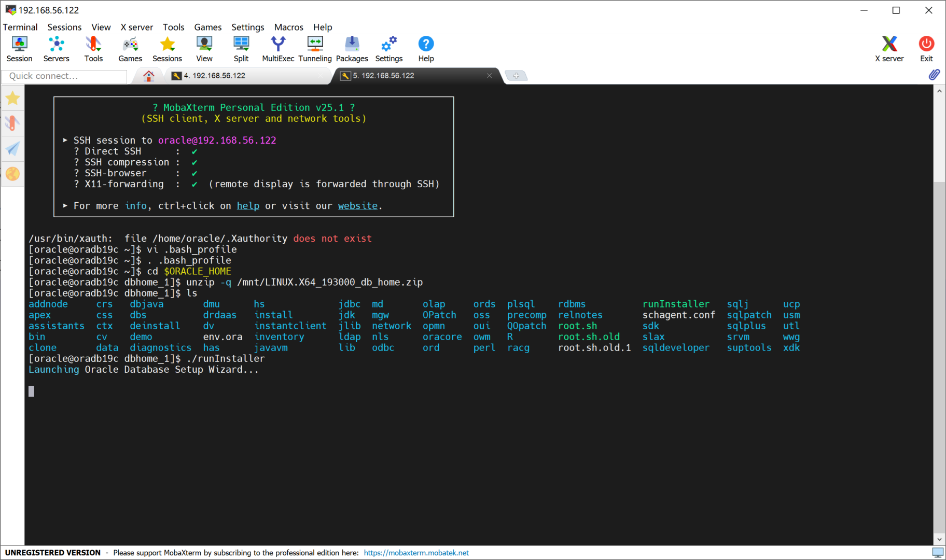Viewport: 946px width, 560px height.
Task: Click the env.ora file name
Action: click(222, 337)
